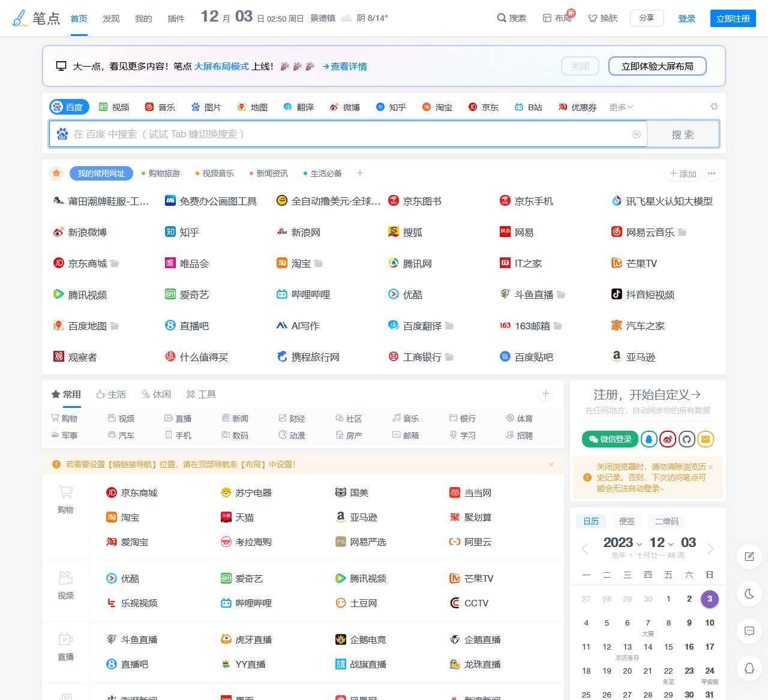Click the Weibo login icon
768x700 pixels.
pos(668,439)
